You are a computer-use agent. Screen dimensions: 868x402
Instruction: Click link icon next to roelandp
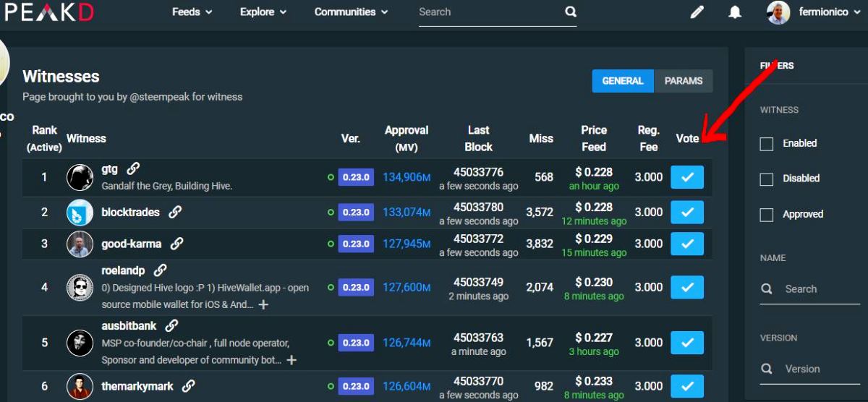point(161,270)
